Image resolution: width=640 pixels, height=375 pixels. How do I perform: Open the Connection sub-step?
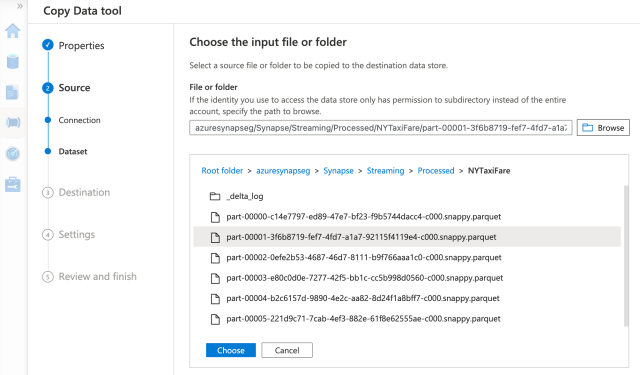coord(79,120)
